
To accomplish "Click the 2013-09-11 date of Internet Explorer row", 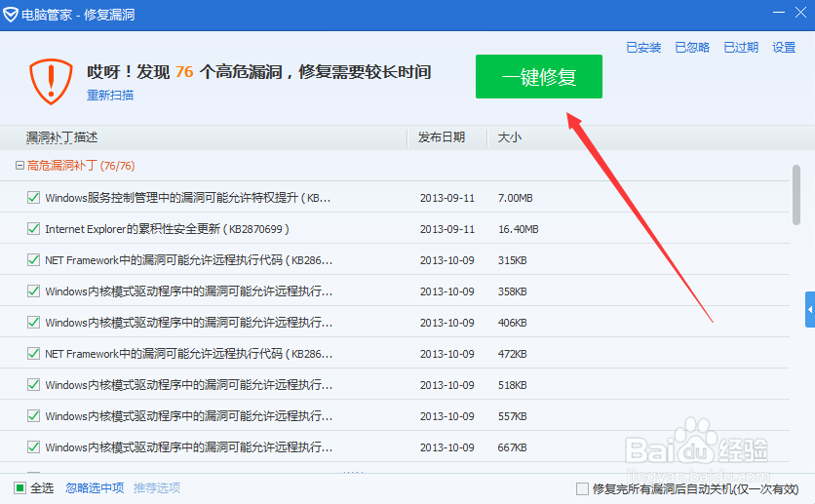I will (x=447, y=229).
